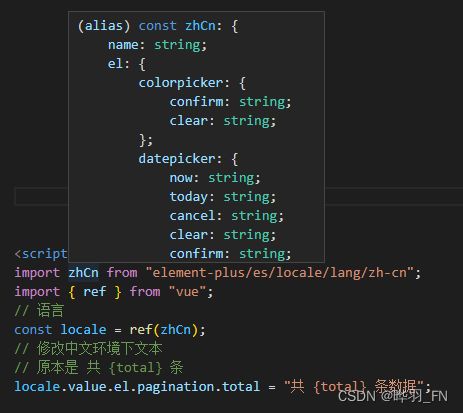Viewport: 463px width, 413px height.
Task: Click the zhCn argument inside the ref() call
Action: pos(176,330)
